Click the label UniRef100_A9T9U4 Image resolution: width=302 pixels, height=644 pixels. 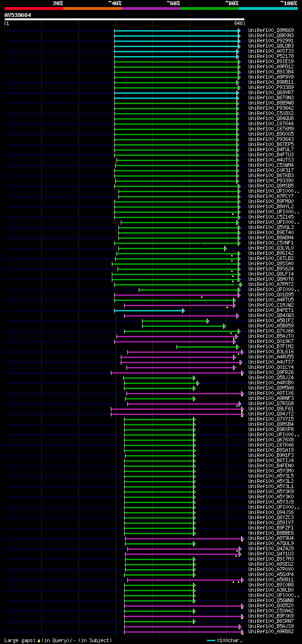(x=271, y=538)
